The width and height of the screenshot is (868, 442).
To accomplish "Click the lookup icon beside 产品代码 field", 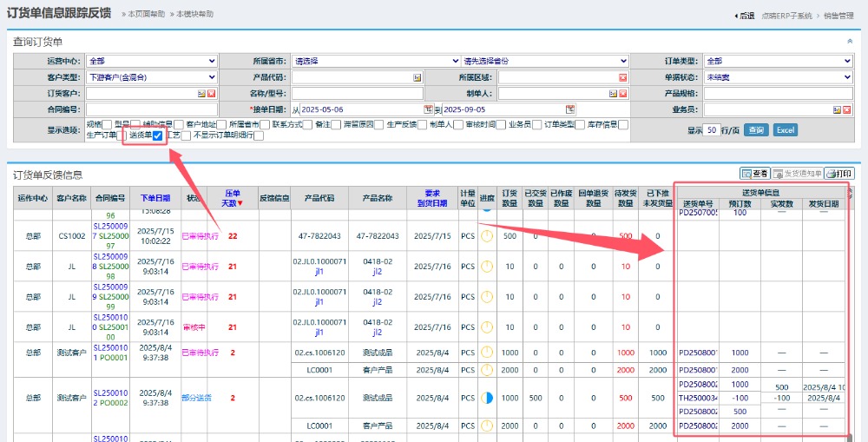I will 417,77.
